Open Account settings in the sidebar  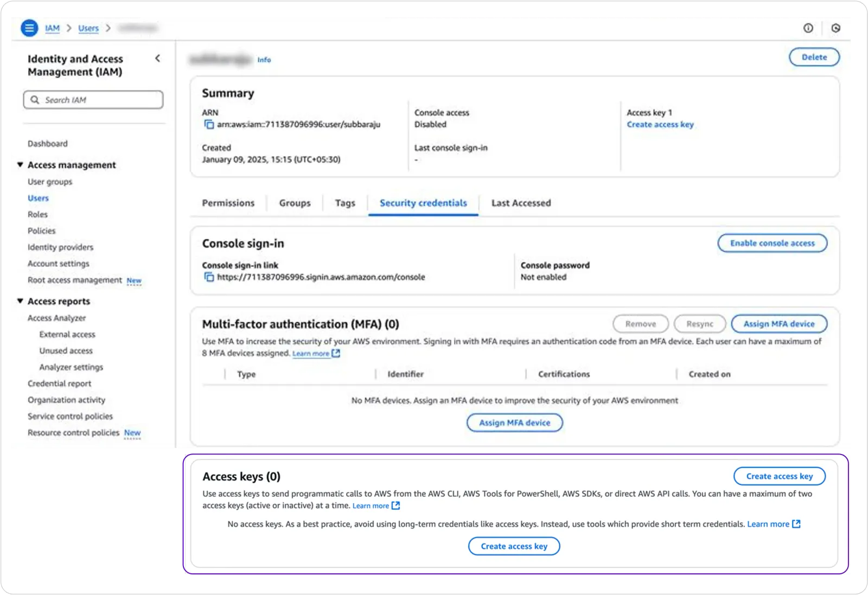59,264
